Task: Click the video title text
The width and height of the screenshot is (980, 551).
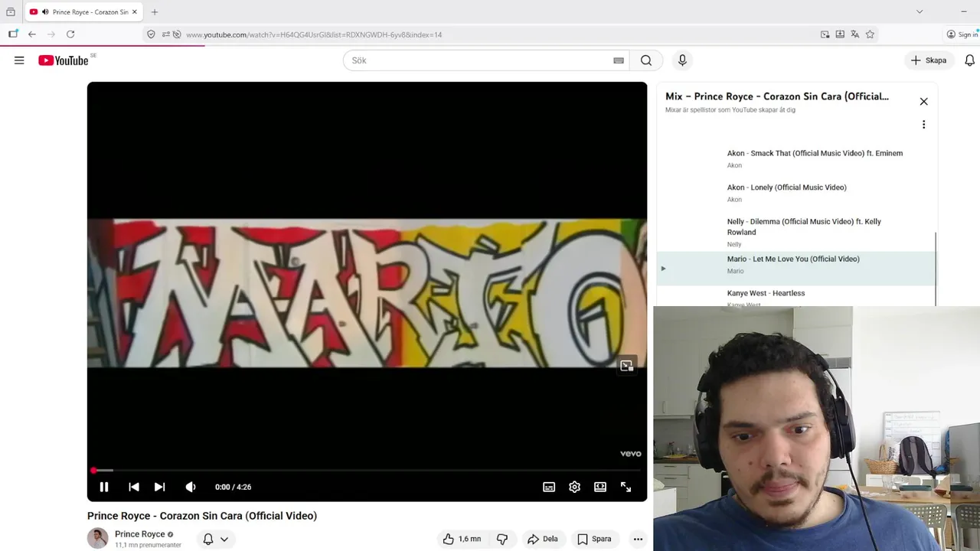Action: pos(202,516)
